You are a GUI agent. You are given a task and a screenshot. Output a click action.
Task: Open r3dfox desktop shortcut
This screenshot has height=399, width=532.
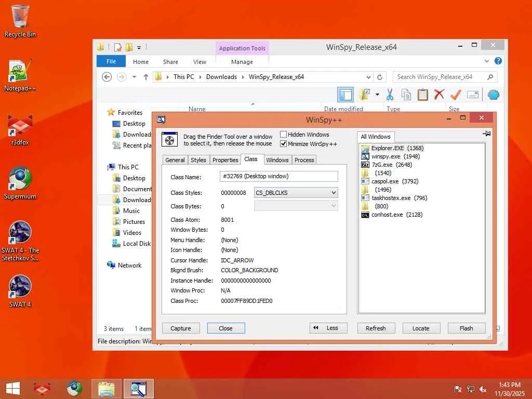click(20, 130)
